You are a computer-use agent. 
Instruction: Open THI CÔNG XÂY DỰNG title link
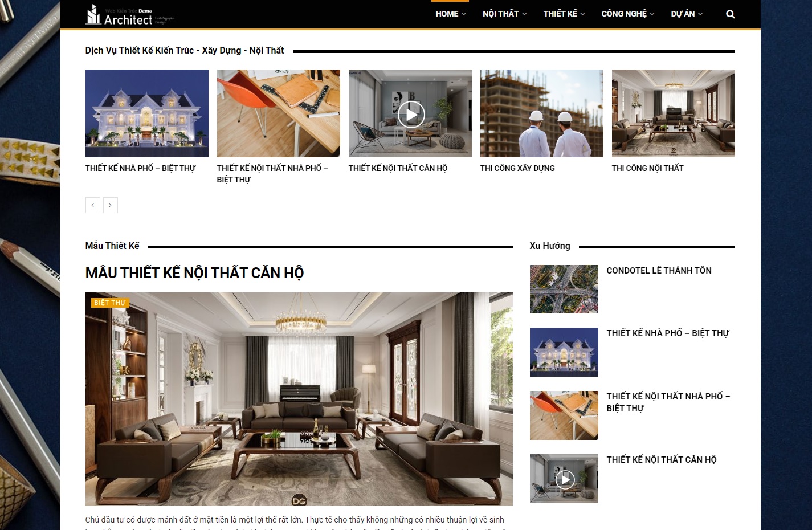coord(517,168)
